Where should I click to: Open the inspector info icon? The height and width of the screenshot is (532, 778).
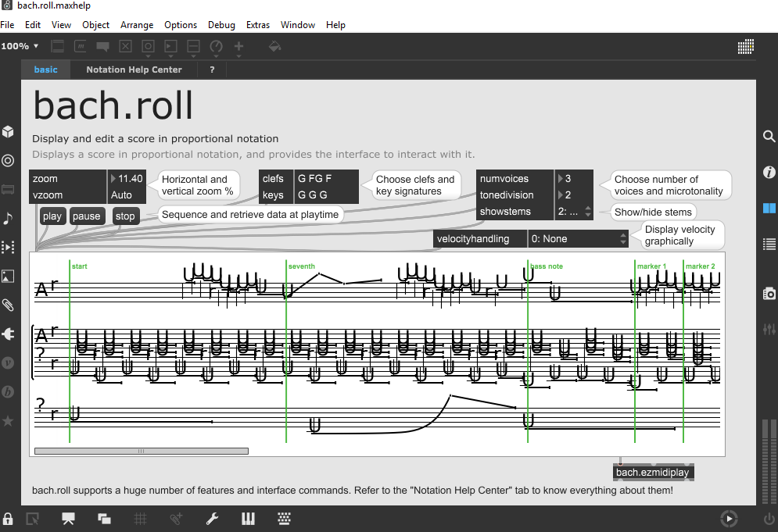click(x=769, y=172)
